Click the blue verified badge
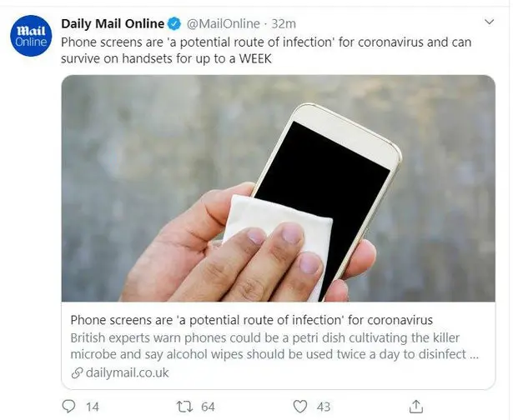 pyautogui.click(x=174, y=24)
